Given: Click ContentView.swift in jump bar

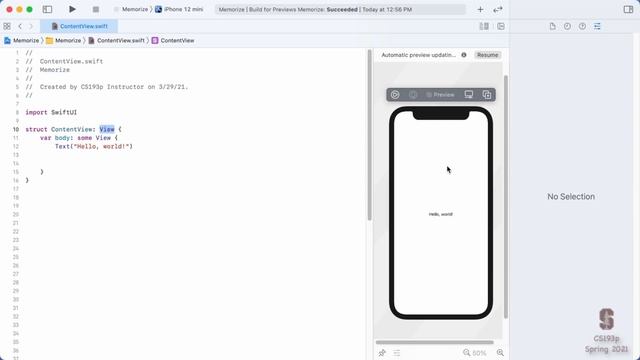Looking at the screenshot, I should click(117, 40).
